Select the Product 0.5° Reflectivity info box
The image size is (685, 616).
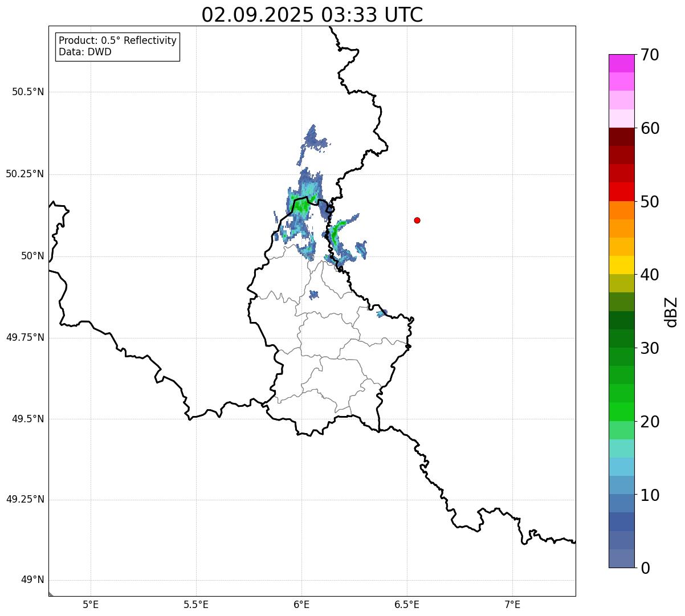(117, 46)
